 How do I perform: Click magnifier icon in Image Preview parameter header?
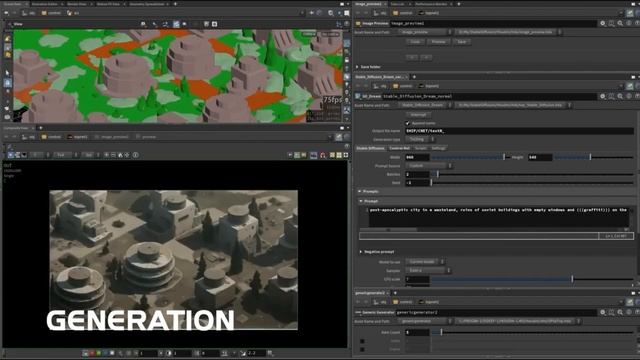click(620, 24)
